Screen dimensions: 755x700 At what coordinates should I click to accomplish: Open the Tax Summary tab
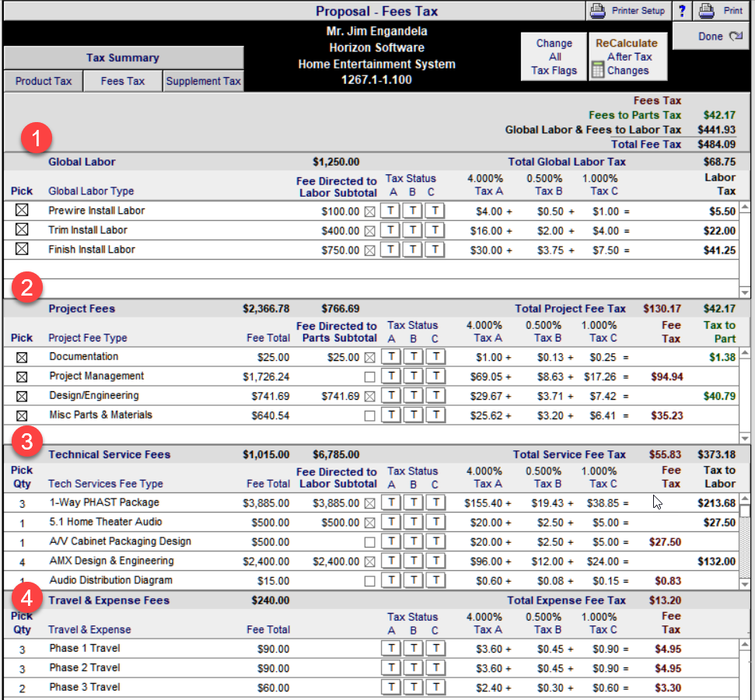pos(124,58)
